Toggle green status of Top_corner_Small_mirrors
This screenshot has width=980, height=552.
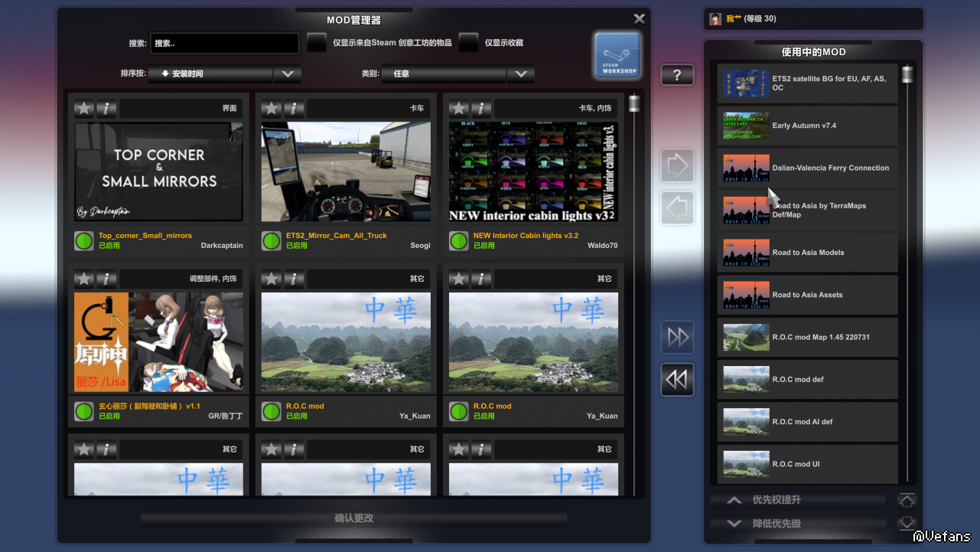click(84, 241)
